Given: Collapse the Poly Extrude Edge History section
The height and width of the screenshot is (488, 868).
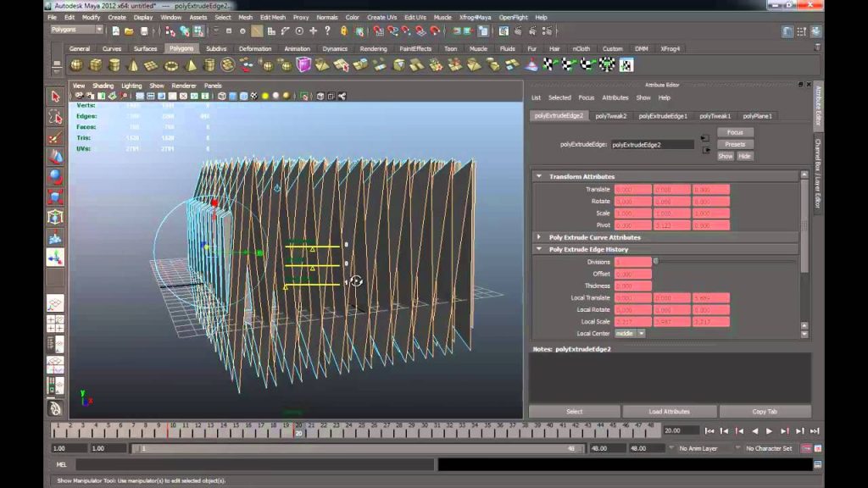Looking at the screenshot, I should [x=538, y=249].
